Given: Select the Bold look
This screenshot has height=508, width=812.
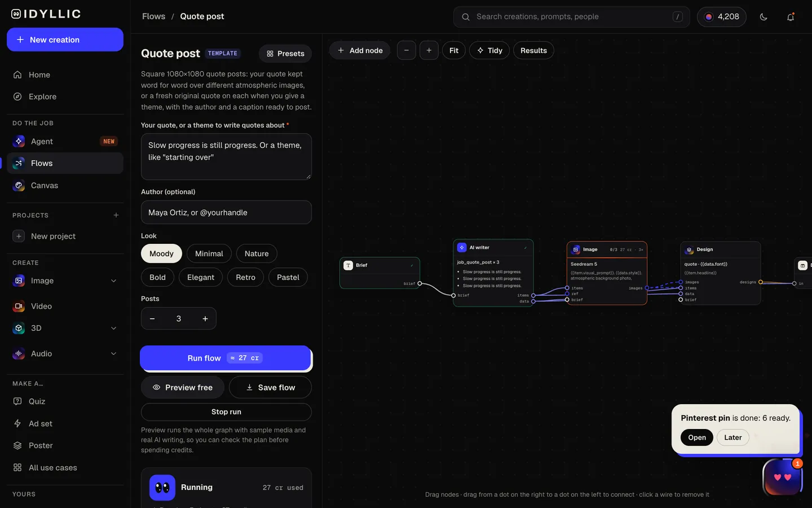Looking at the screenshot, I should point(157,277).
